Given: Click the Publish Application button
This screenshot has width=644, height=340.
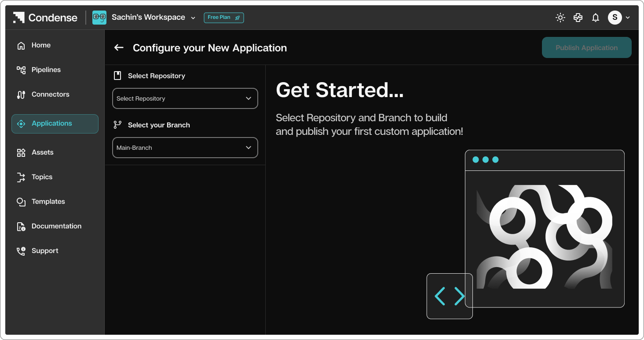Looking at the screenshot, I should [587, 47].
